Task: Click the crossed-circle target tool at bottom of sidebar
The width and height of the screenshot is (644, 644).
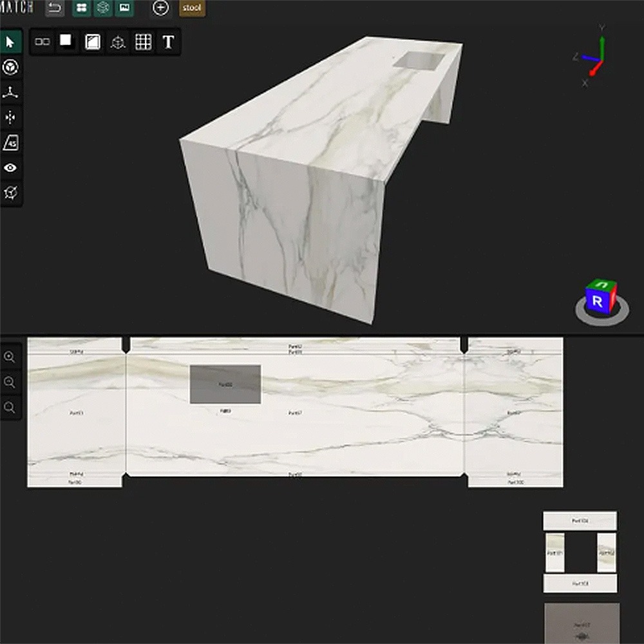Action: point(11,193)
